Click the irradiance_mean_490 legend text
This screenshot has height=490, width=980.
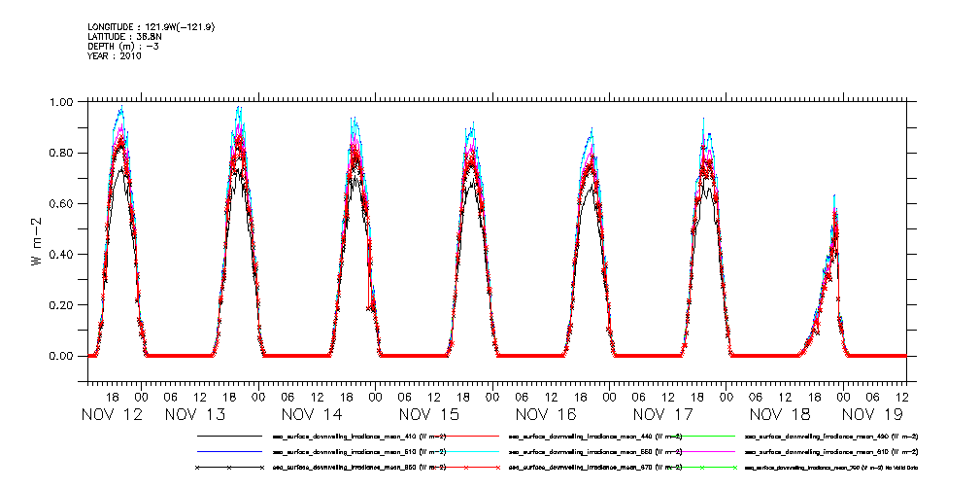pos(831,436)
